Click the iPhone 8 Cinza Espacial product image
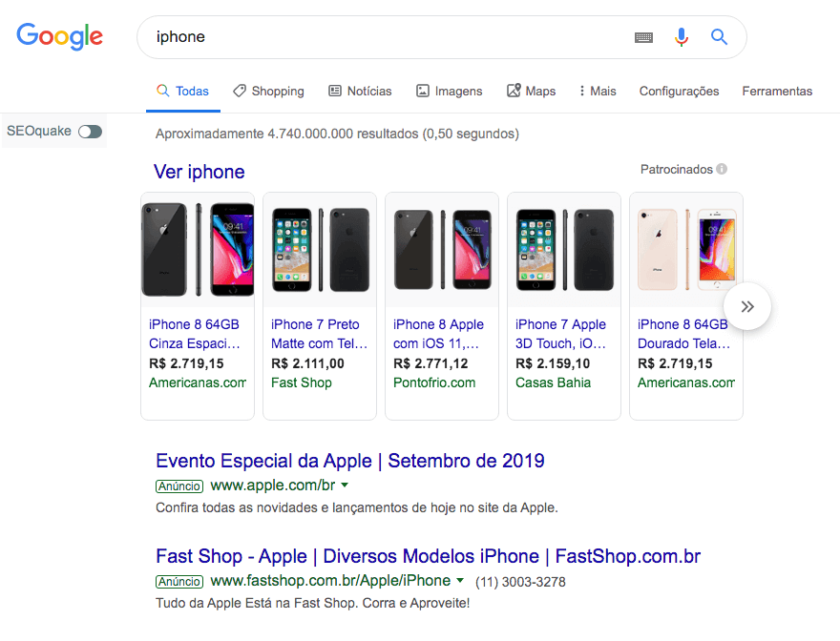840x641 pixels. (x=198, y=250)
